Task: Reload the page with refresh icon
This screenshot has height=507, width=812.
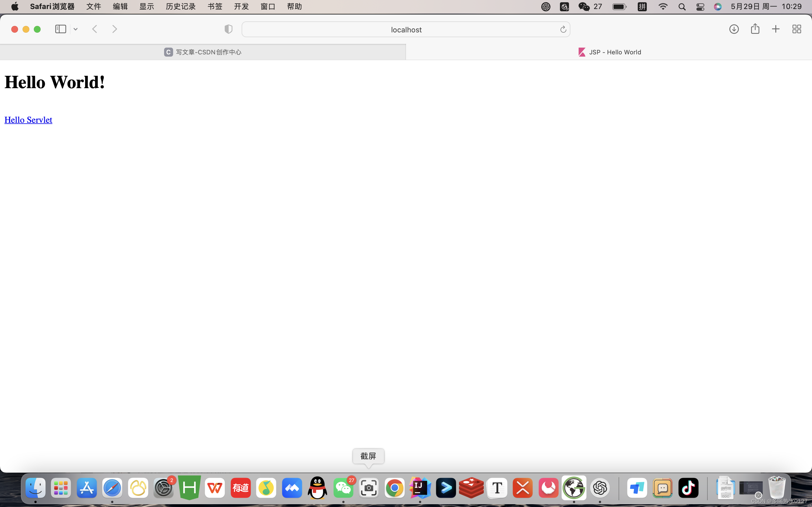Action: tap(563, 30)
